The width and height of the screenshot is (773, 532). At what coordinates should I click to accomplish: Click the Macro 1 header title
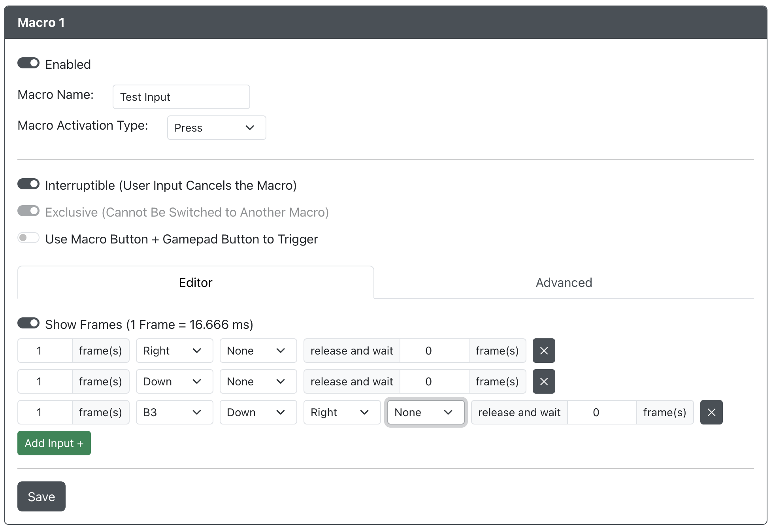point(41,23)
